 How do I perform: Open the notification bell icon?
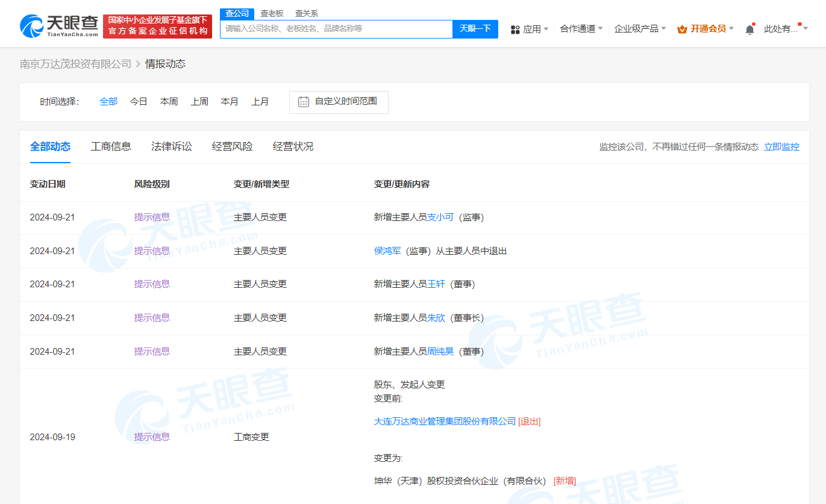point(749,28)
